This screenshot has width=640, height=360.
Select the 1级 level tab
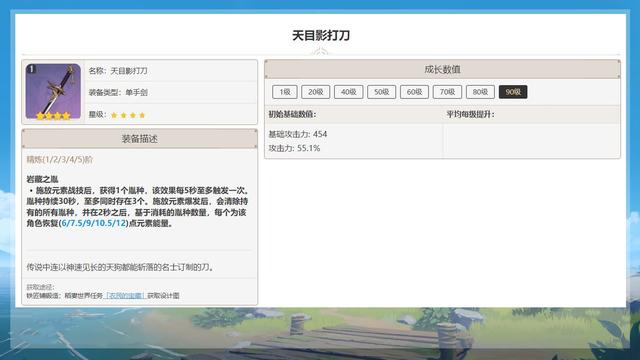pos(284,92)
